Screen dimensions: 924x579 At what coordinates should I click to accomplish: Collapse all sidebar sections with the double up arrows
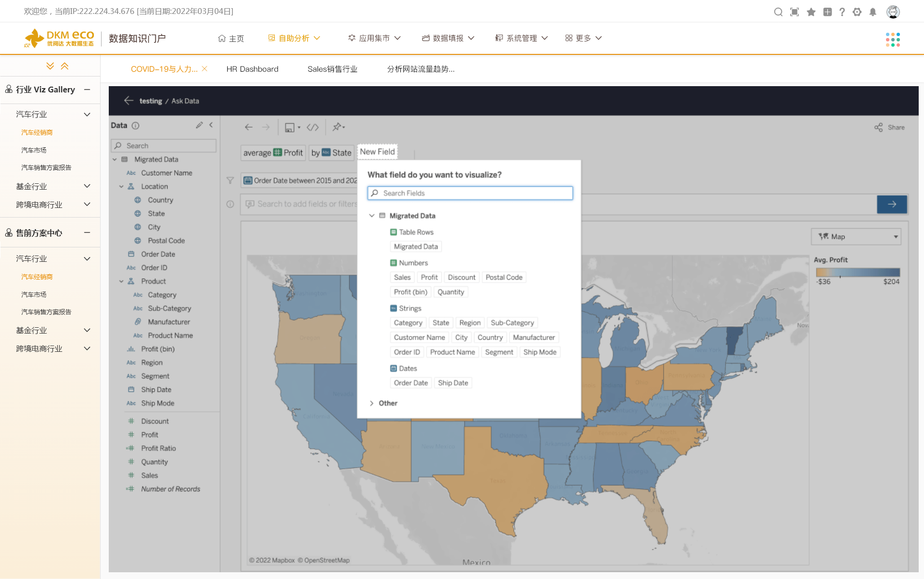point(64,66)
